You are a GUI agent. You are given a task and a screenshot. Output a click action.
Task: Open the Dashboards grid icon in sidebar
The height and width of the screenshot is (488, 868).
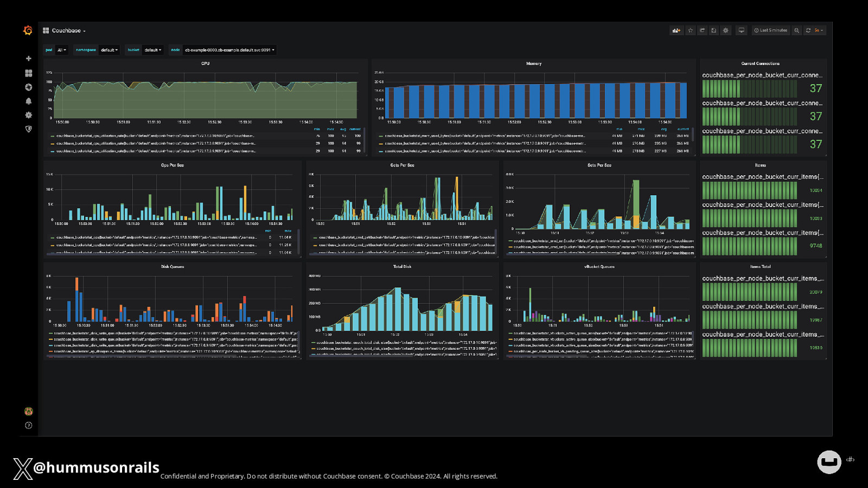tap(29, 73)
